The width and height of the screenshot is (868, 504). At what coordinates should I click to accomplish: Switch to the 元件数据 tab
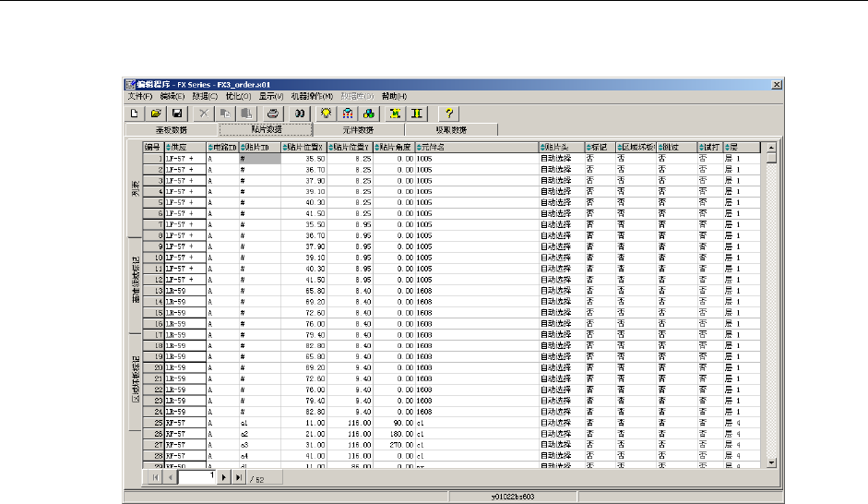pos(358,130)
